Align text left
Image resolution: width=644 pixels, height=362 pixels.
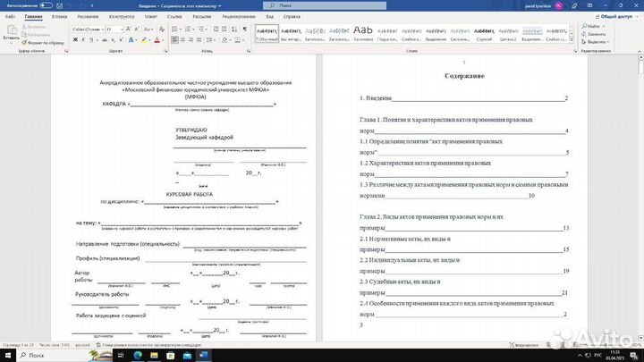(174, 40)
